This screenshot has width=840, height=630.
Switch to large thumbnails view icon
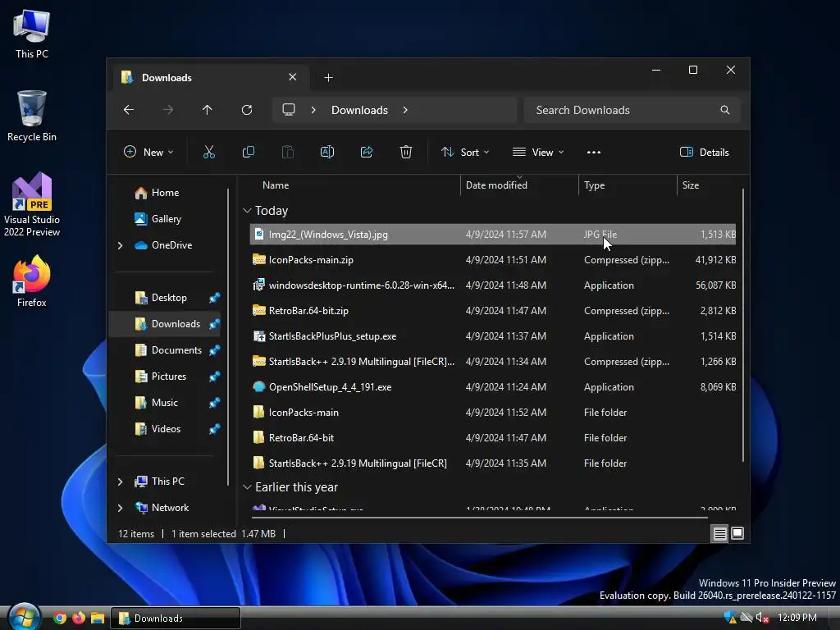click(737, 533)
